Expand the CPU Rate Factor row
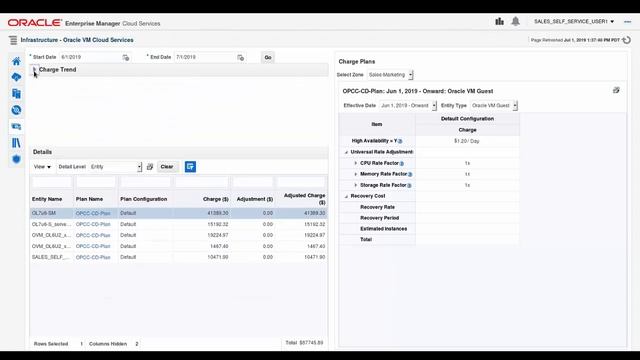The width and height of the screenshot is (640, 360). coord(356,163)
